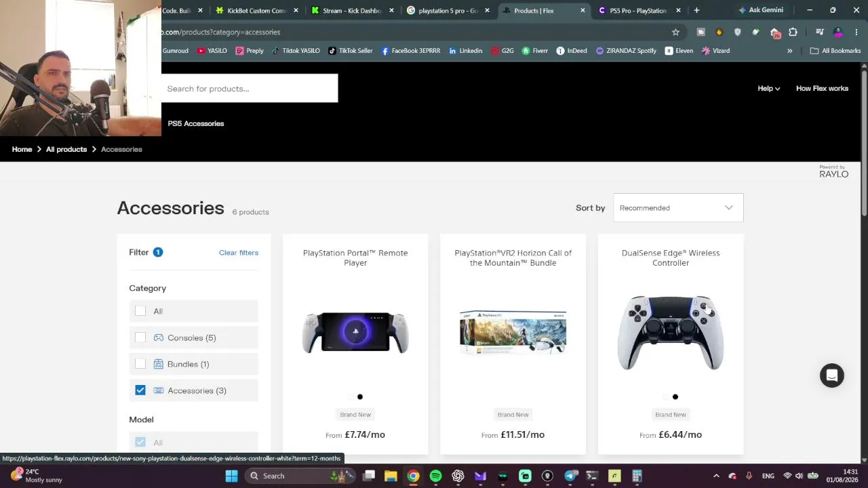
Task: Open the All Bookmarks folder
Action: pyautogui.click(x=835, y=51)
